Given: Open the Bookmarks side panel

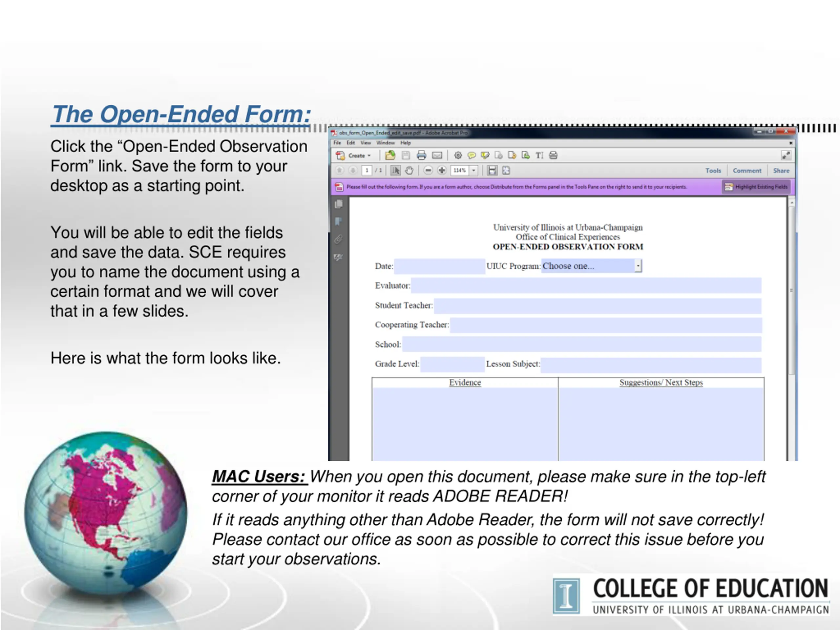Looking at the screenshot, I should click(x=338, y=221).
